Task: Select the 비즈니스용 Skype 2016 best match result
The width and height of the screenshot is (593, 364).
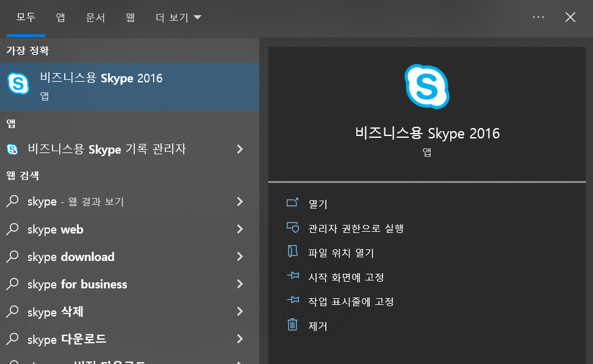Action: tap(129, 87)
